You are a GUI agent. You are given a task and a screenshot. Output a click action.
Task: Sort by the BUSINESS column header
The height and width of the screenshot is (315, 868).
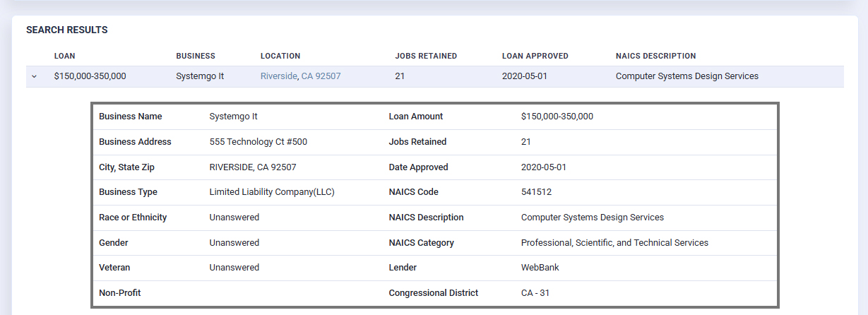click(x=196, y=56)
